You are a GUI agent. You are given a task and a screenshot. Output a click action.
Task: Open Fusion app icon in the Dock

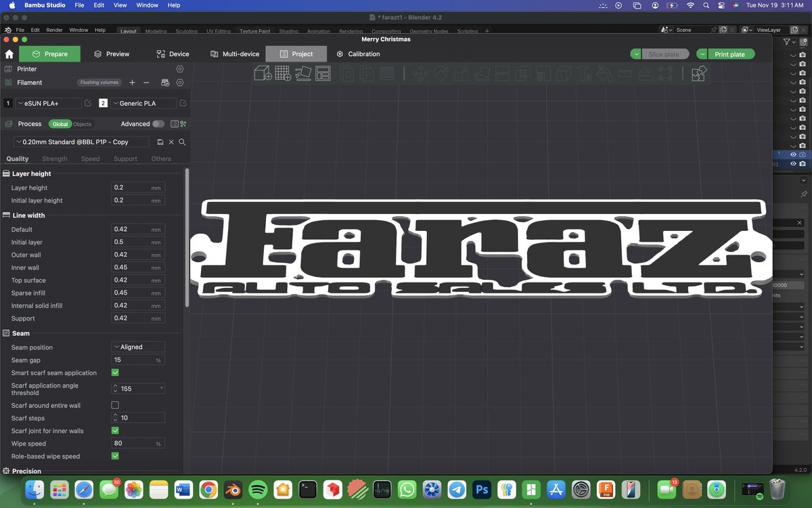606,489
